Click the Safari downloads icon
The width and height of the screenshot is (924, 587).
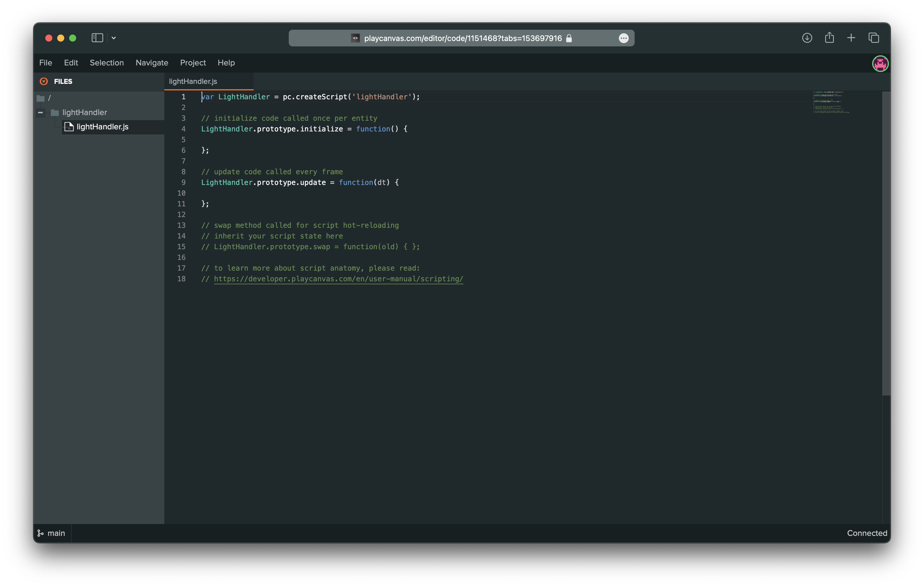click(x=807, y=38)
